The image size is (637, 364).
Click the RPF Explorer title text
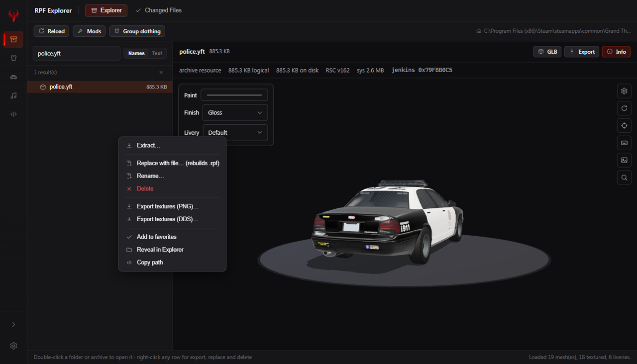[x=53, y=10]
